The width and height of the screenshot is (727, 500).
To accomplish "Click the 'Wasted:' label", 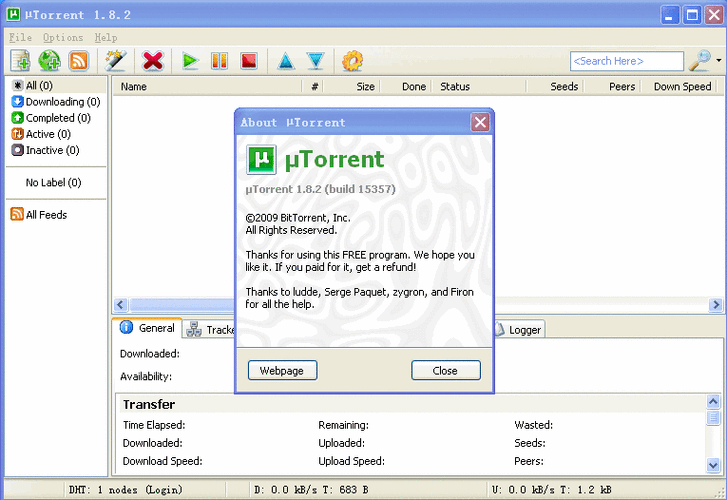I will [x=534, y=425].
